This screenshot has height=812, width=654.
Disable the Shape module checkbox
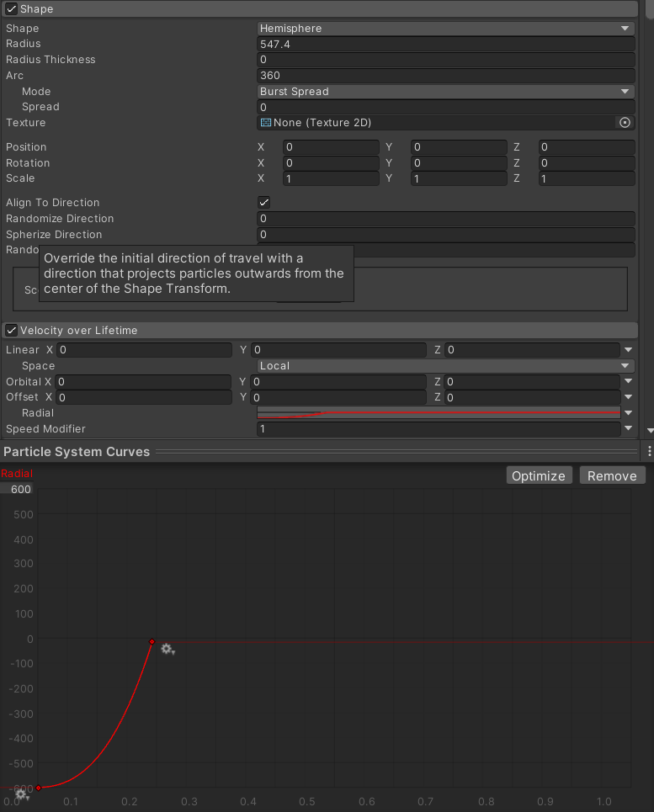pos(12,8)
